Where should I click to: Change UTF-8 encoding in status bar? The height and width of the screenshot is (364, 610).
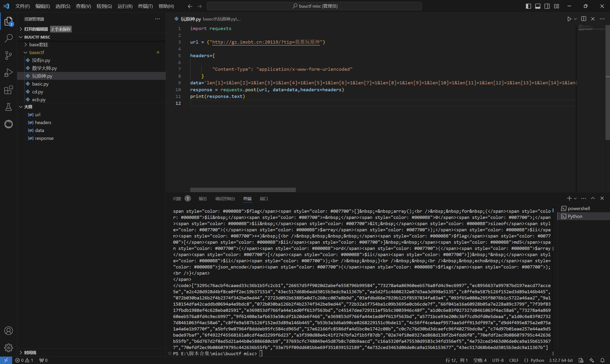tap(498, 360)
